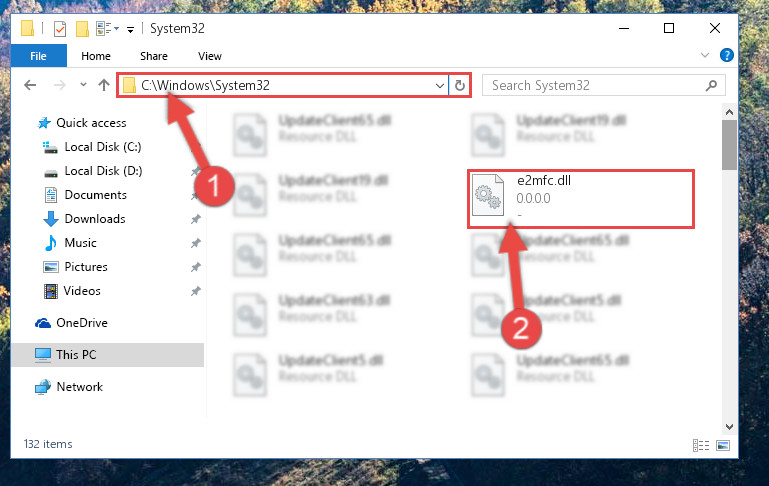
Task: Open the Help question mark icon
Action: (726, 55)
